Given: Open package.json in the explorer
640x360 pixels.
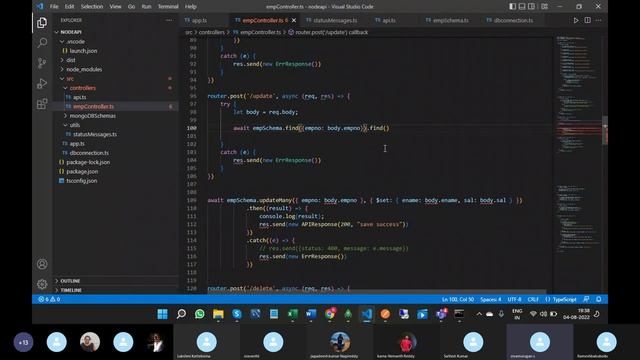Looking at the screenshot, I should coord(82,171).
